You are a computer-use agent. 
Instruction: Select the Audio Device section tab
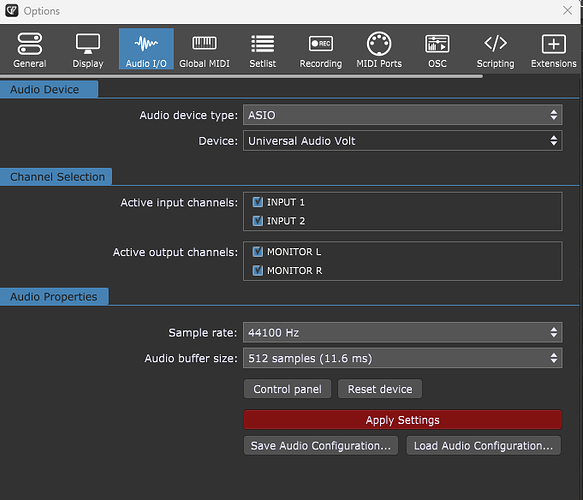pos(49,90)
